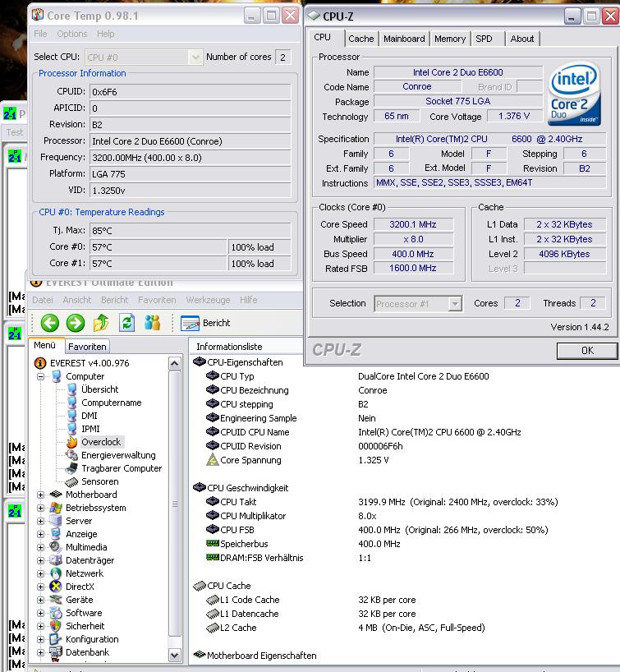The width and height of the screenshot is (620, 672).
Task: Click the Geräte tree item
Action: (x=80, y=600)
